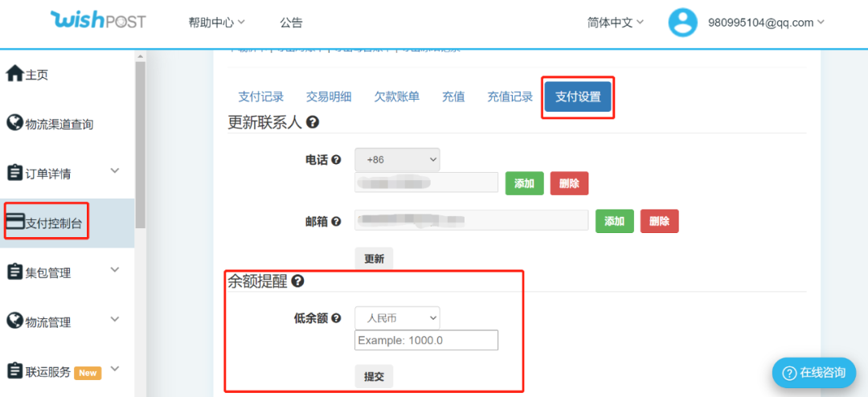Image resolution: width=868 pixels, height=397 pixels.
Task: Expand the 物流管理 sidebar chevron
Action: click(115, 319)
